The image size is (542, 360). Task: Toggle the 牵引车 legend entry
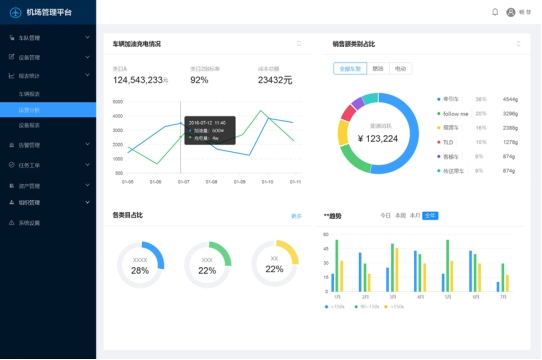(x=448, y=99)
